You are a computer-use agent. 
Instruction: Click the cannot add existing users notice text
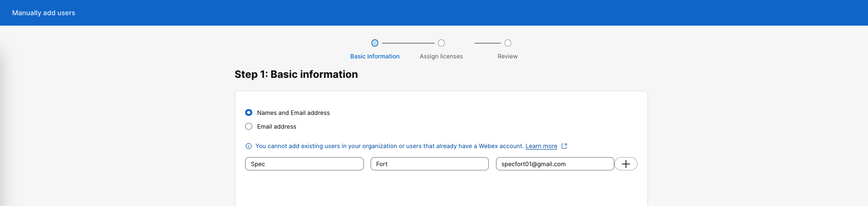coord(389,146)
